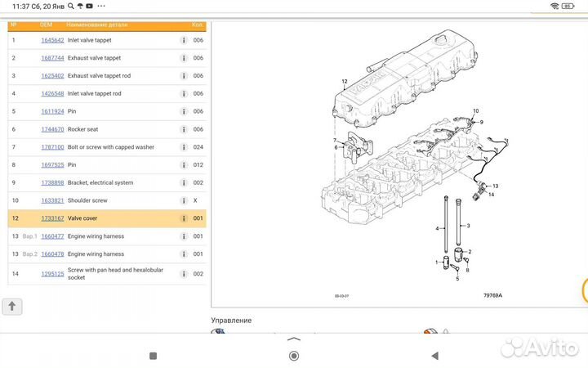Open OEM link 1295125
Image resolution: width=588 pixels, height=368 pixels.
coord(52,274)
